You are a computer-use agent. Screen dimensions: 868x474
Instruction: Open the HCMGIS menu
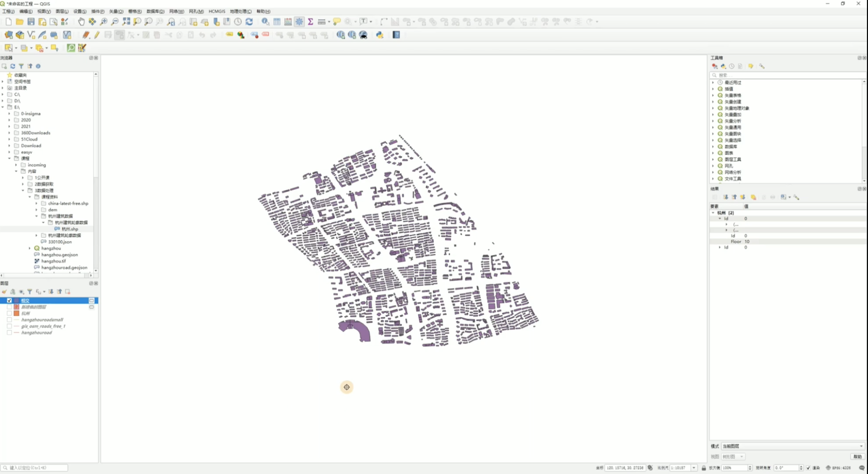[217, 11]
